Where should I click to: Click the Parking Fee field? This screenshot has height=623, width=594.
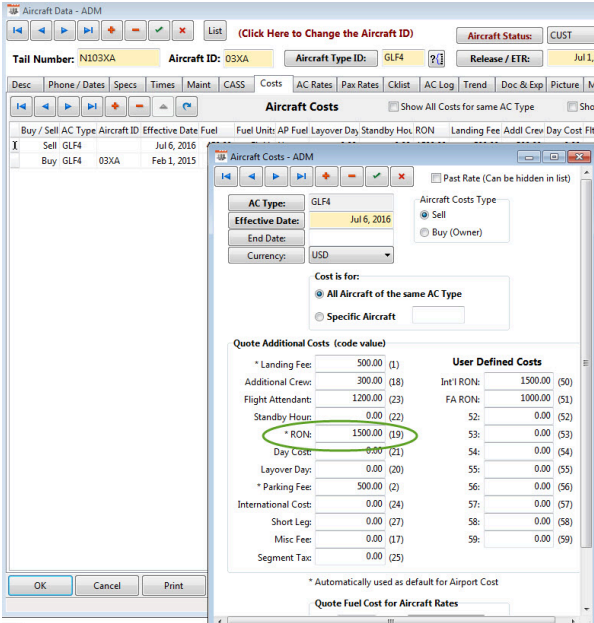[x=350, y=486]
